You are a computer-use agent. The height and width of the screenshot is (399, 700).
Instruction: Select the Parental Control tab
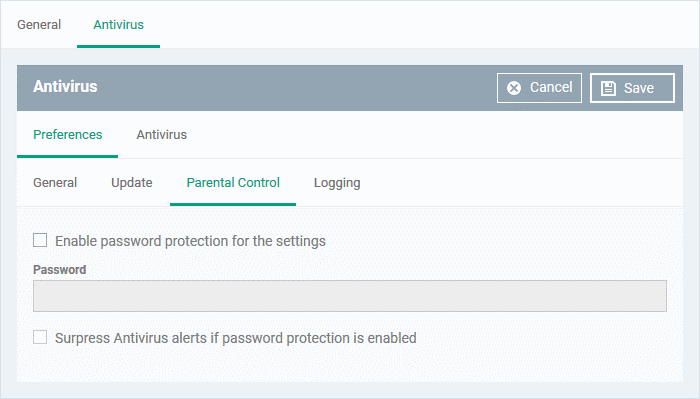[x=233, y=183]
